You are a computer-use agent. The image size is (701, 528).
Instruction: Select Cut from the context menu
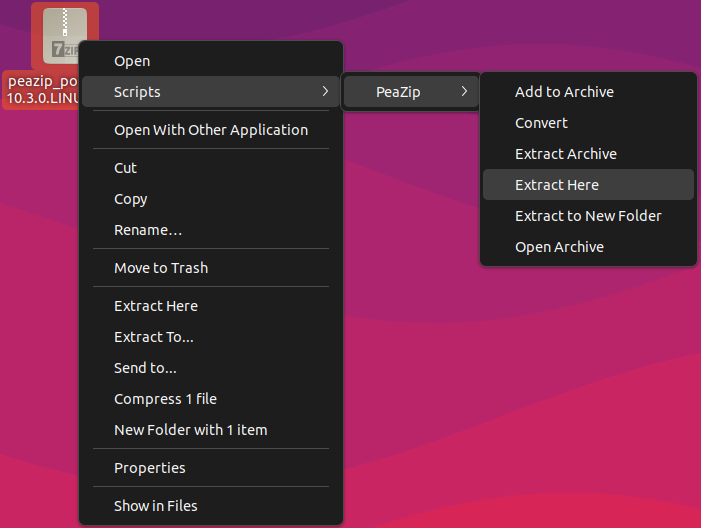pos(211,168)
